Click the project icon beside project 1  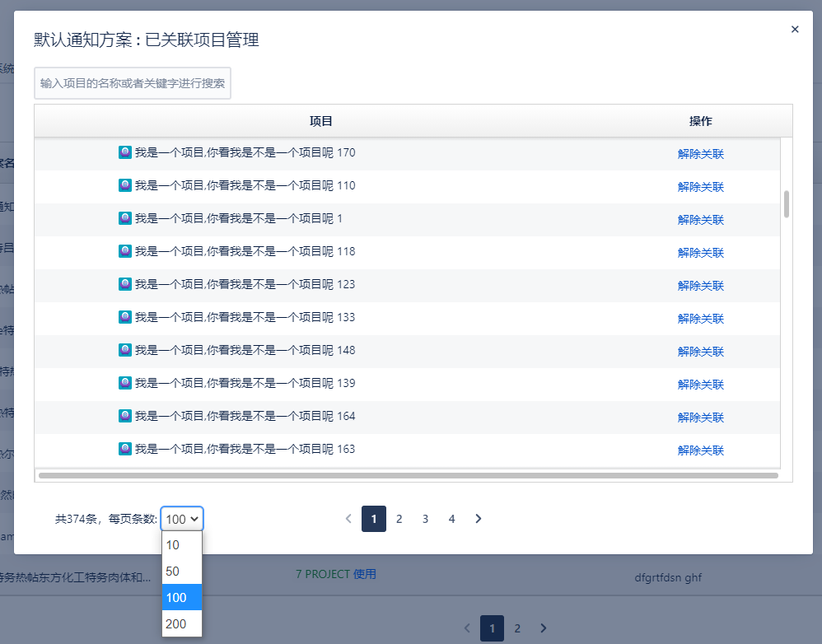pos(125,218)
